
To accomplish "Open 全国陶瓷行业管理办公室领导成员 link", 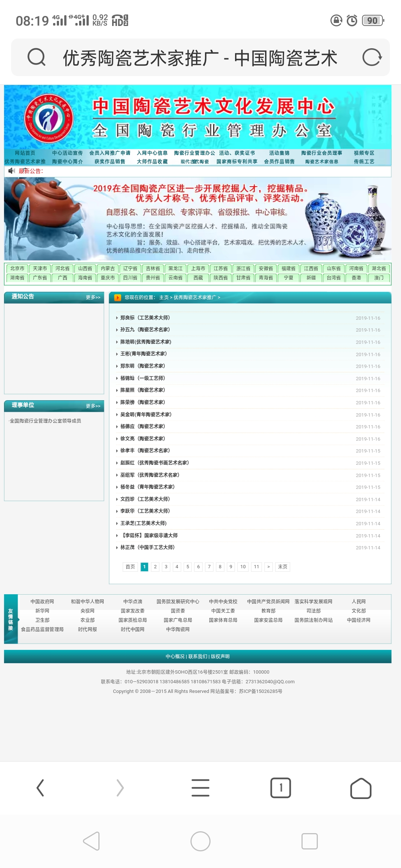I will coord(45,421).
